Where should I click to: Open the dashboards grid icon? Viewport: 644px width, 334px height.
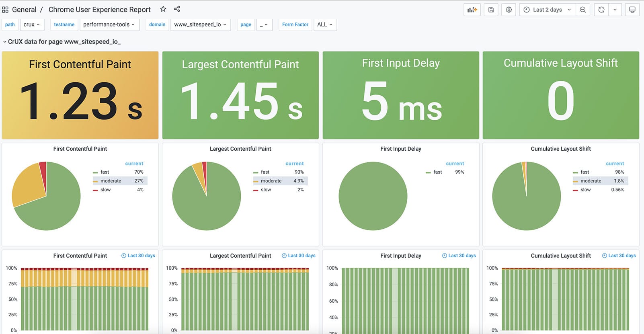pos(5,10)
